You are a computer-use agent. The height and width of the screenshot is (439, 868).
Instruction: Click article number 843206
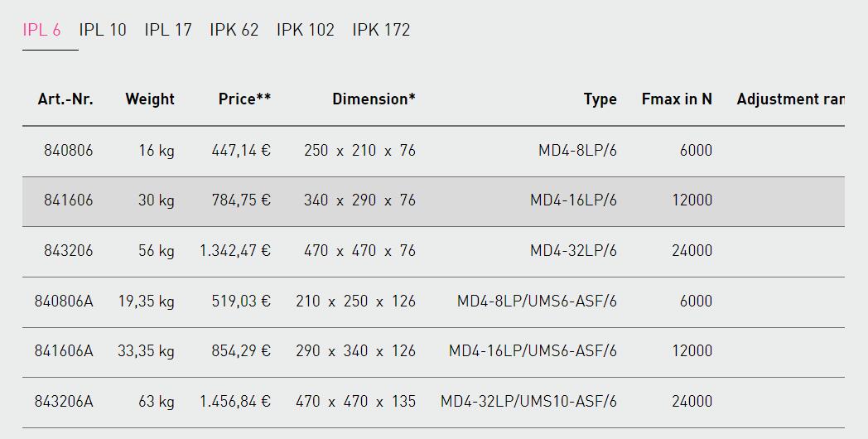[x=69, y=251]
